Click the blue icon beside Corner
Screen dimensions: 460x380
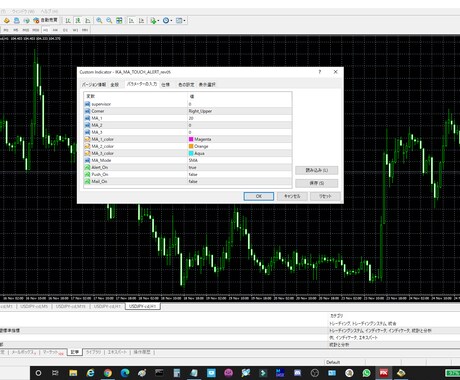coord(87,111)
